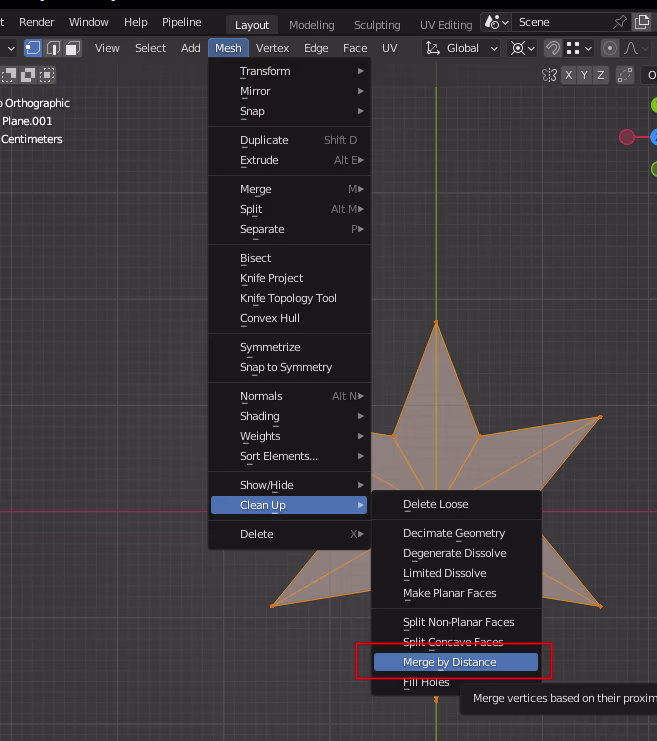Switch to the Modeling workspace tab
Screen dimensions: 657x741
311,25
